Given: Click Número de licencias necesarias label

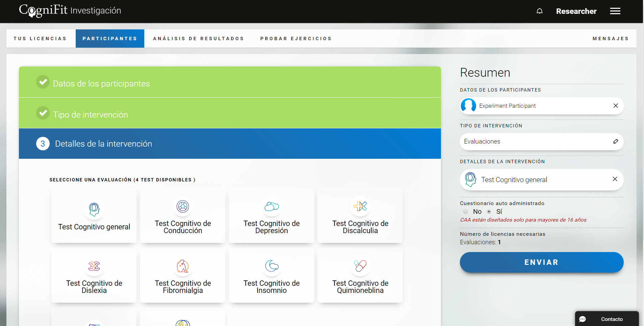Looking at the screenshot, I should pos(502,234).
